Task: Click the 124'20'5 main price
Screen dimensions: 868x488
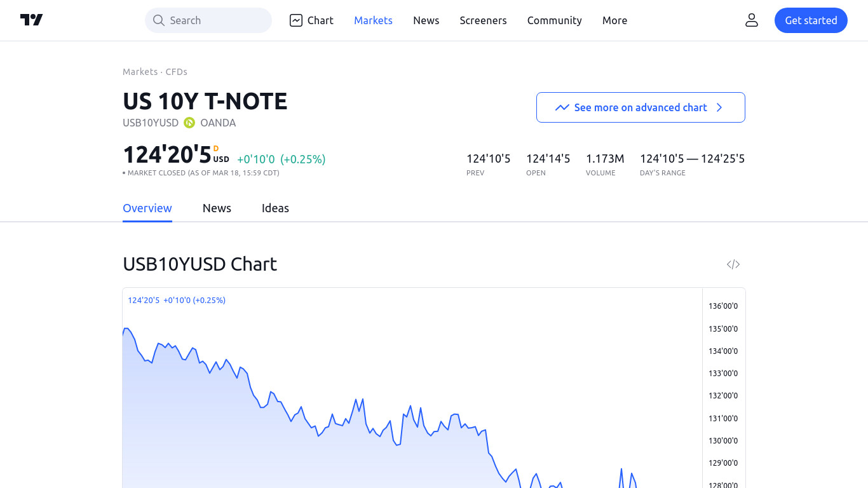Action: [167, 155]
